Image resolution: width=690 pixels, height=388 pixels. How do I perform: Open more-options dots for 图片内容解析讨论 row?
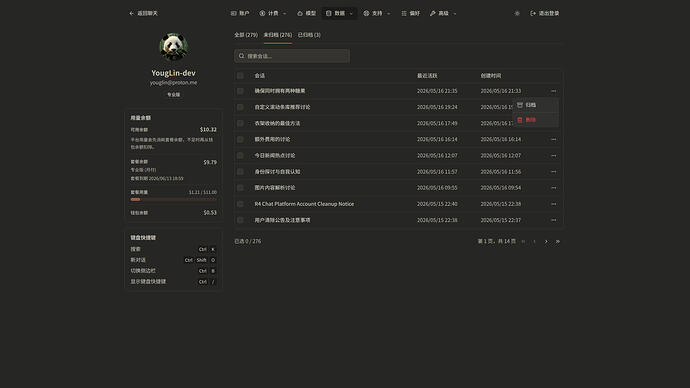[x=554, y=188]
